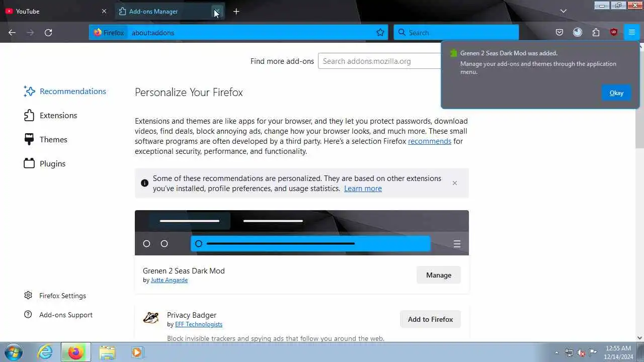This screenshot has width=644, height=362.
Task: Click the magnifier icon in search box
Action: point(401,33)
